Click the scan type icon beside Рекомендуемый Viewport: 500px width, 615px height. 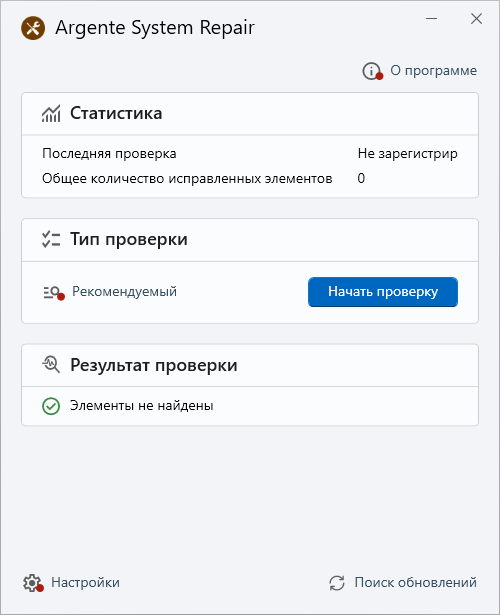pos(53,293)
